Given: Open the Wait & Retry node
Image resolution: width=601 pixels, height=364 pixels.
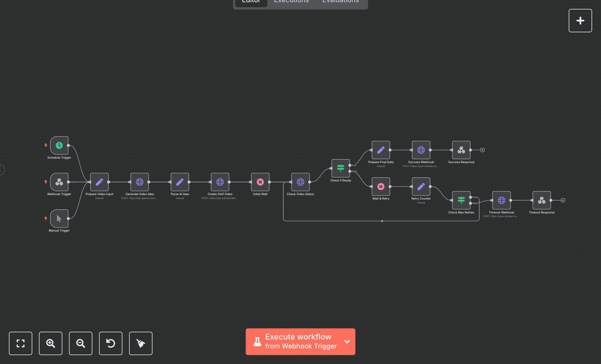Looking at the screenshot, I should tap(381, 186).
